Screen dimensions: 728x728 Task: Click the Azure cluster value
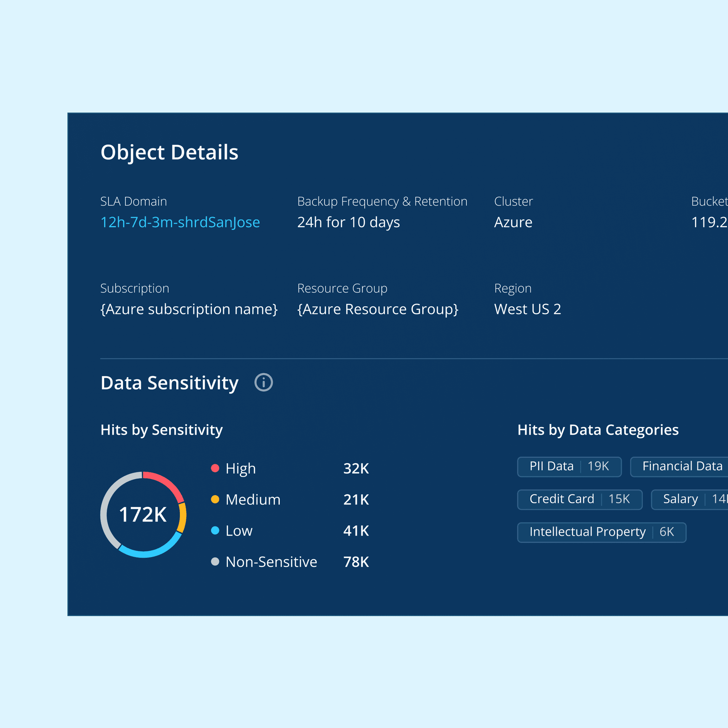pos(513,222)
